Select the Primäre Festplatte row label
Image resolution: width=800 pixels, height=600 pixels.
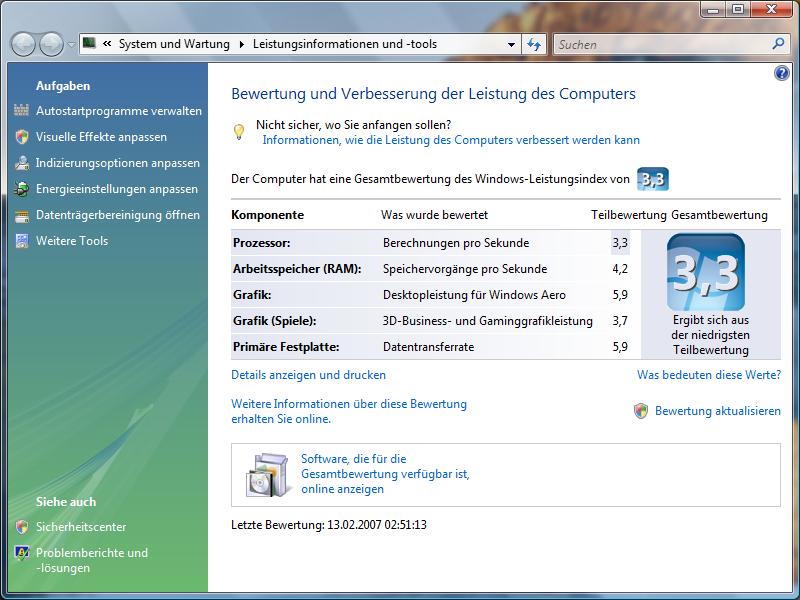[x=286, y=347]
